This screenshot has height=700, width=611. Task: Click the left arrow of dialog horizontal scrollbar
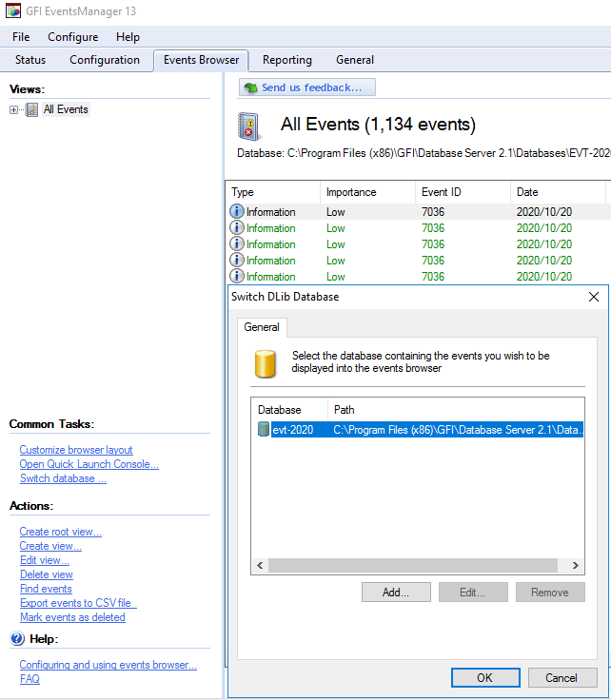coord(260,565)
